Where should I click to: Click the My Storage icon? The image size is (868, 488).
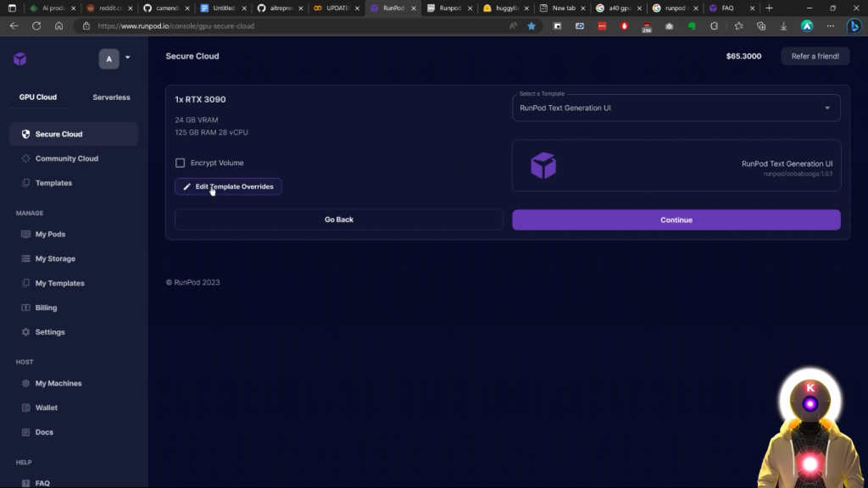click(25, 258)
